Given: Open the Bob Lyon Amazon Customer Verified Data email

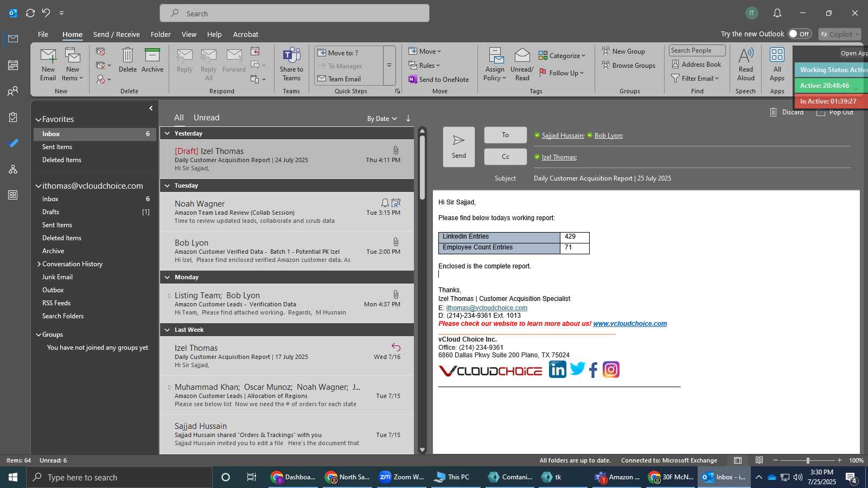Looking at the screenshot, I should (x=287, y=251).
